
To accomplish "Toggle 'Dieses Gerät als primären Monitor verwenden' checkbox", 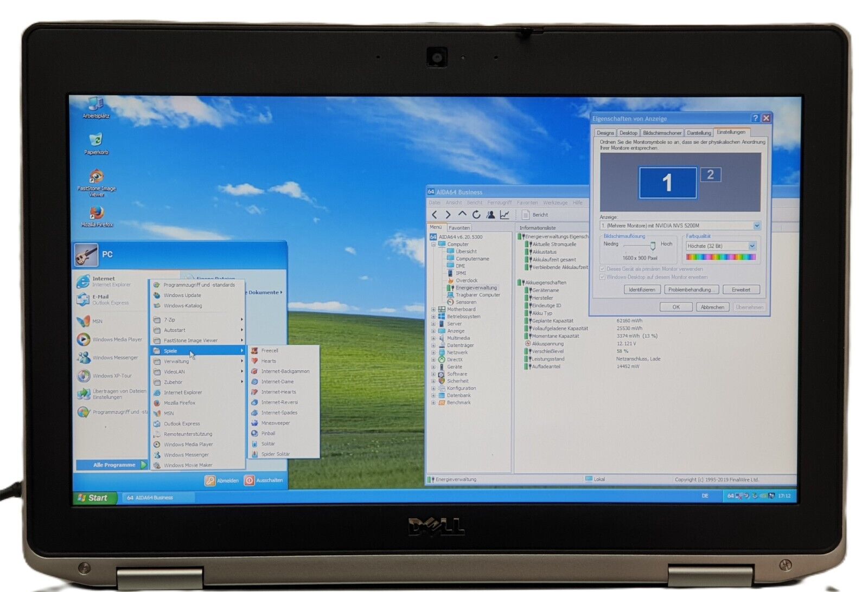I will coord(603,269).
